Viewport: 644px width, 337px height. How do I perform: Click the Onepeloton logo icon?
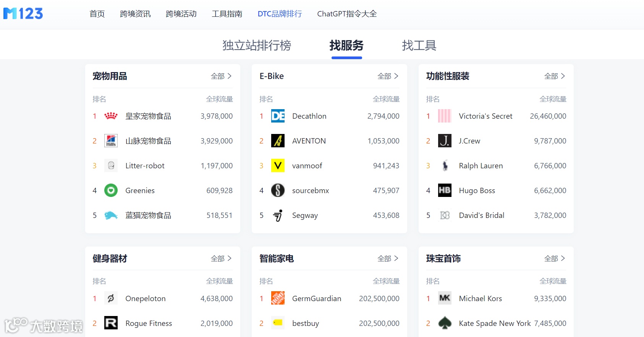(111, 298)
